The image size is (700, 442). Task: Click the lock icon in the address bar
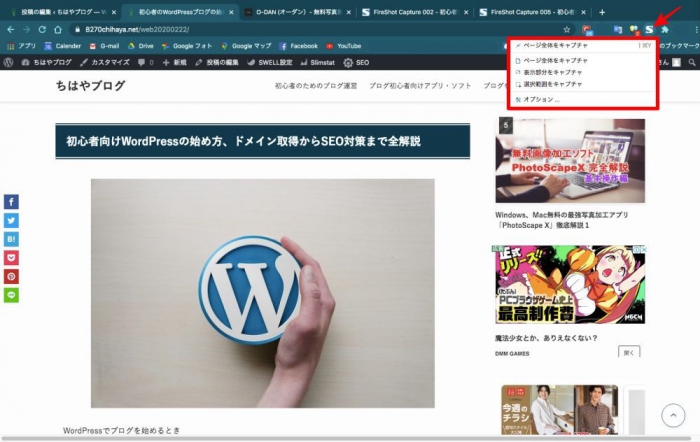pos(78,29)
